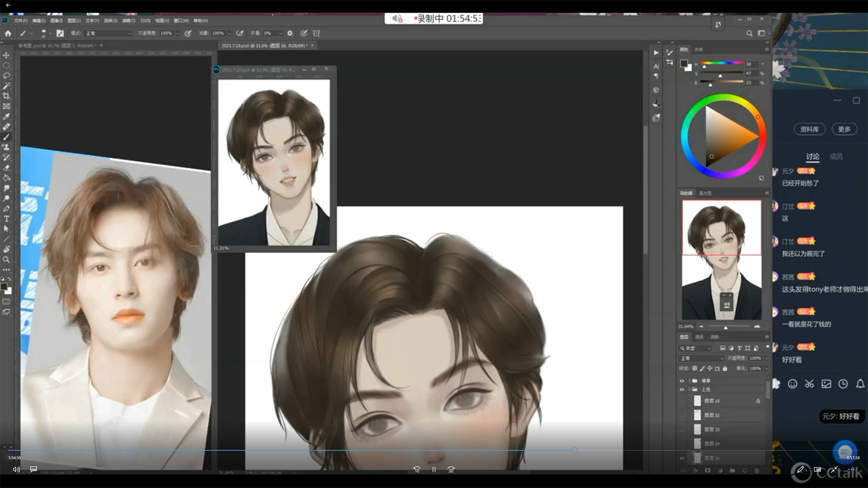Show the hidden 图层 33 layer
The width and height of the screenshot is (868, 488).
coord(682,429)
